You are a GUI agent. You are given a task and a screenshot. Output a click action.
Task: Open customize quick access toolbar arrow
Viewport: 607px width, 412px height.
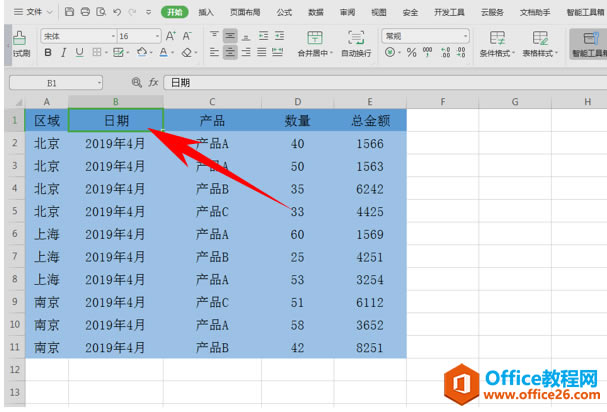click(x=148, y=12)
